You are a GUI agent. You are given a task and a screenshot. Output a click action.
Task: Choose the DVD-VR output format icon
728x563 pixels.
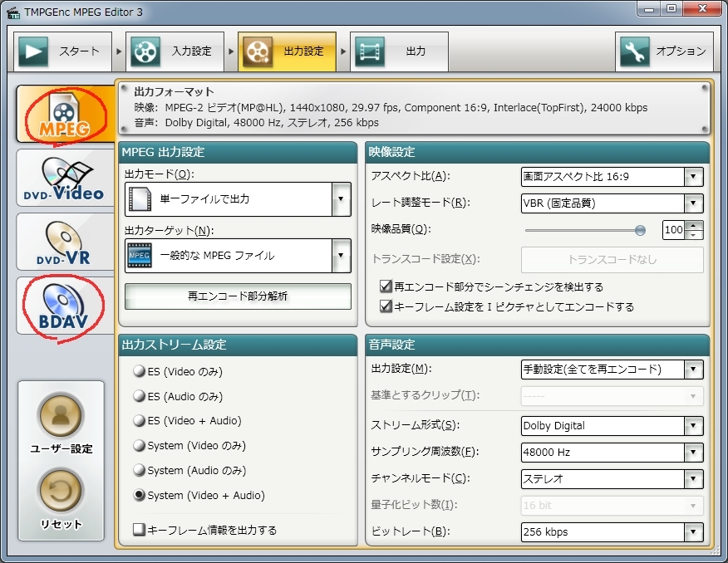pyautogui.click(x=64, y=243)
